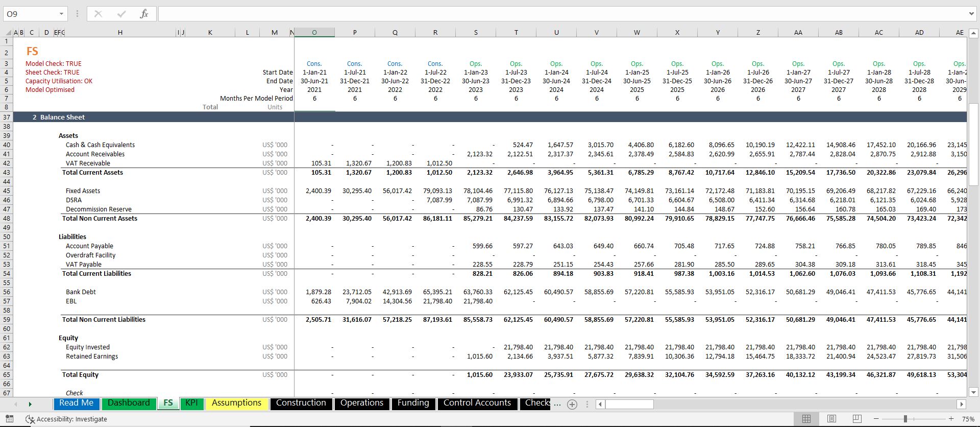Click the formula bar options dots handle

pos(78,14)
